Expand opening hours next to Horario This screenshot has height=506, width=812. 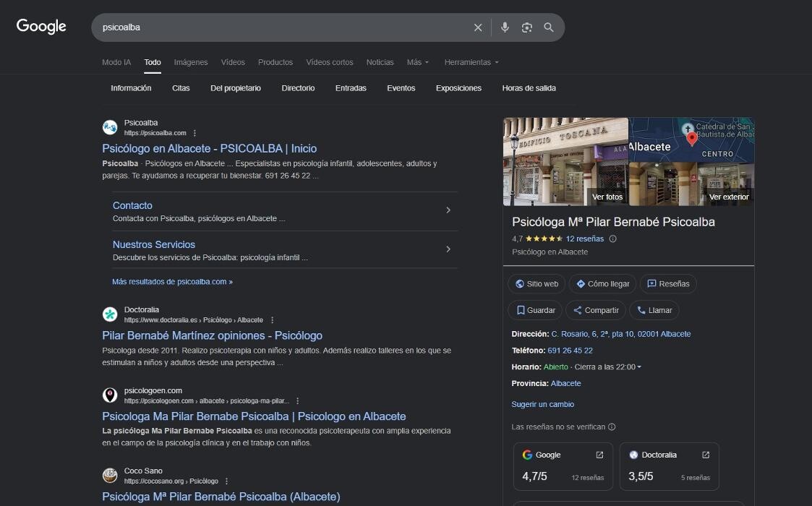click(639, 367)
